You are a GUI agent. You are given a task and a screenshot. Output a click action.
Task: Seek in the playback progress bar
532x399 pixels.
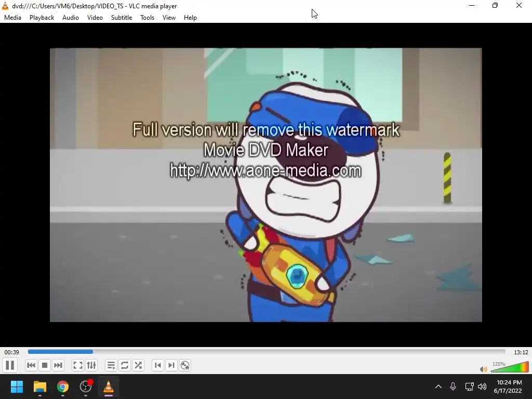click(267, 352)
